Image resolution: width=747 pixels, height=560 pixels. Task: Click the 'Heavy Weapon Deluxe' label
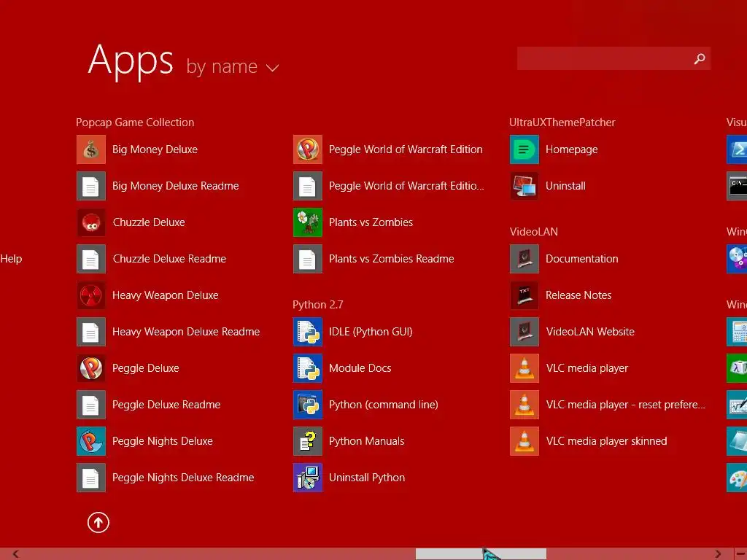[x=166, y=295]
